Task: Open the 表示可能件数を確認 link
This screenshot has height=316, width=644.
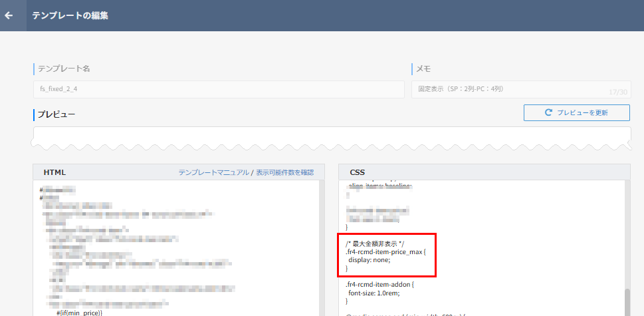Action: [x=284, y=172]
